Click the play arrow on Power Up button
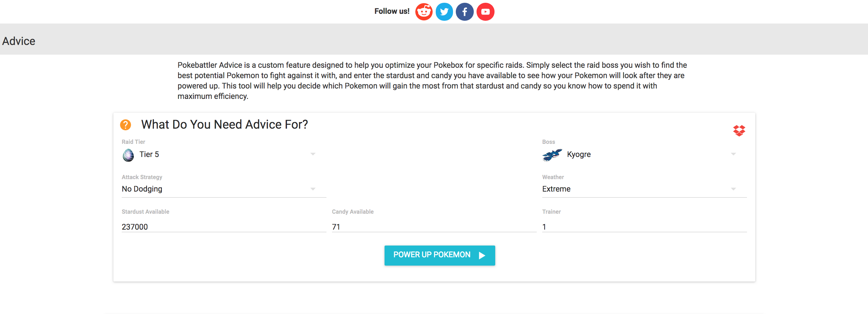Screen dimensions: 868x314 [x=482, y=256]
